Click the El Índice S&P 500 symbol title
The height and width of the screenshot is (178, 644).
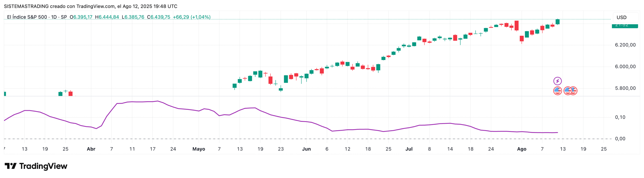pos(27,17)
